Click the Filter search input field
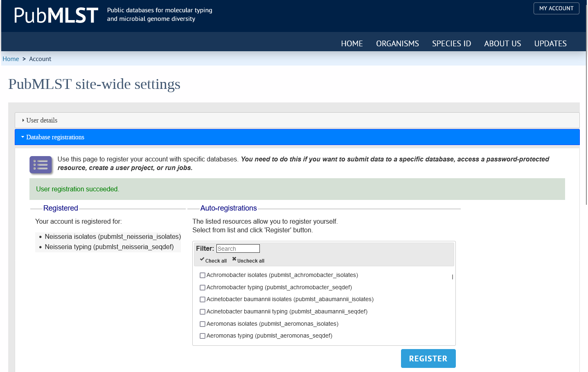588x372 pixels. point(238,249)
